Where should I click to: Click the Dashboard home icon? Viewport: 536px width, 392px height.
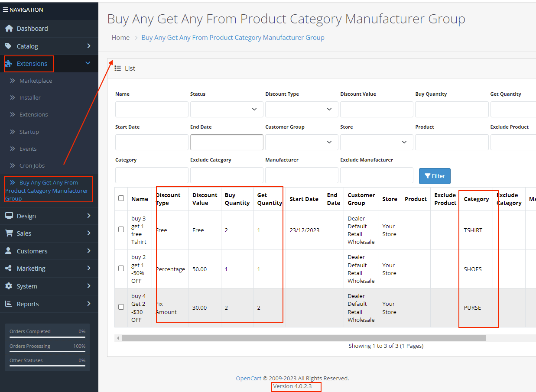pos(9,29)
